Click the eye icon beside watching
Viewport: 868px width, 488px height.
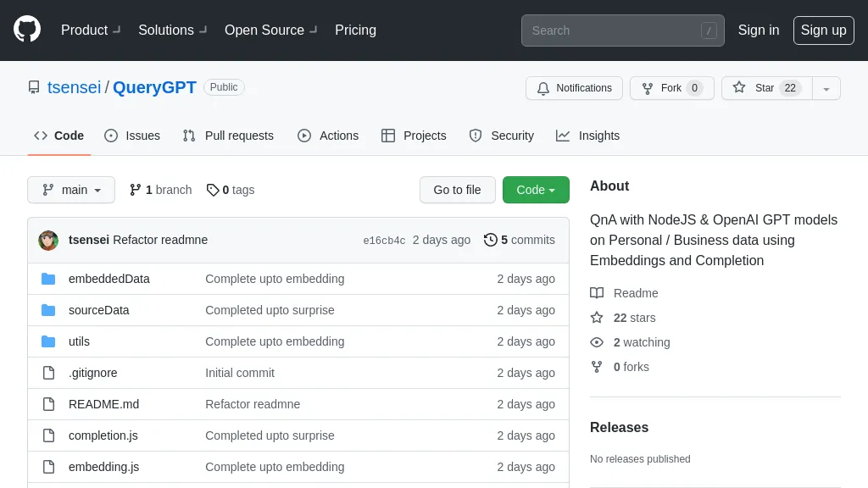pyautogui.click(x=597, y=342)
